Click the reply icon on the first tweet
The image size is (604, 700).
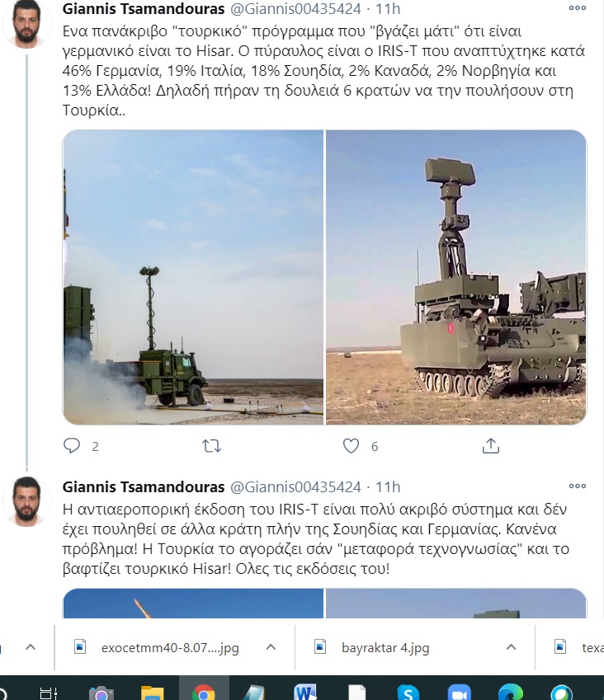[x=73, y=446]
